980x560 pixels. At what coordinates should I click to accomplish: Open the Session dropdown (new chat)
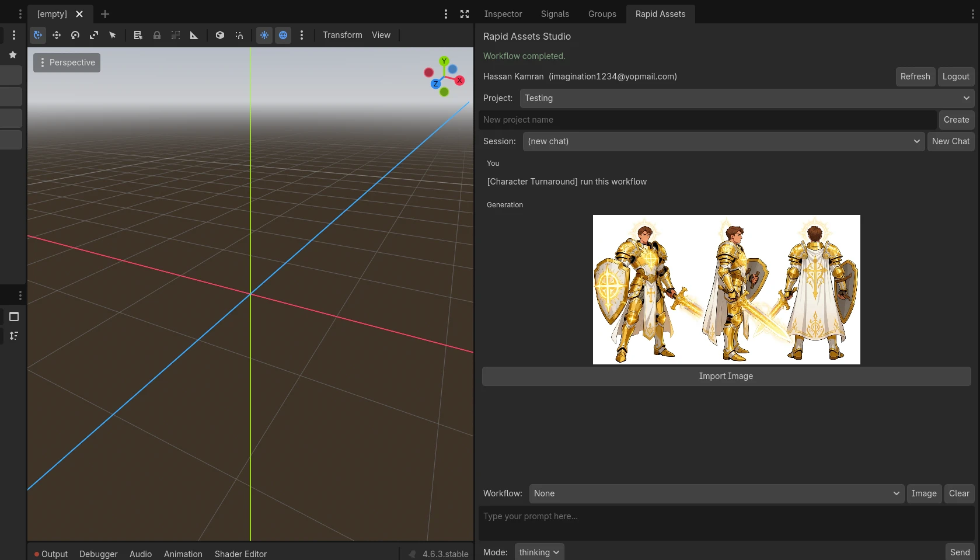(724, 141)
